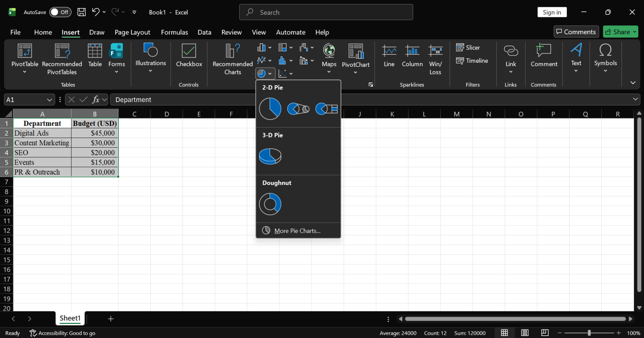Viewport: 644px width, 338px height.
Task: Insert a Doughnut chart
Action: [x=270, y=204]
